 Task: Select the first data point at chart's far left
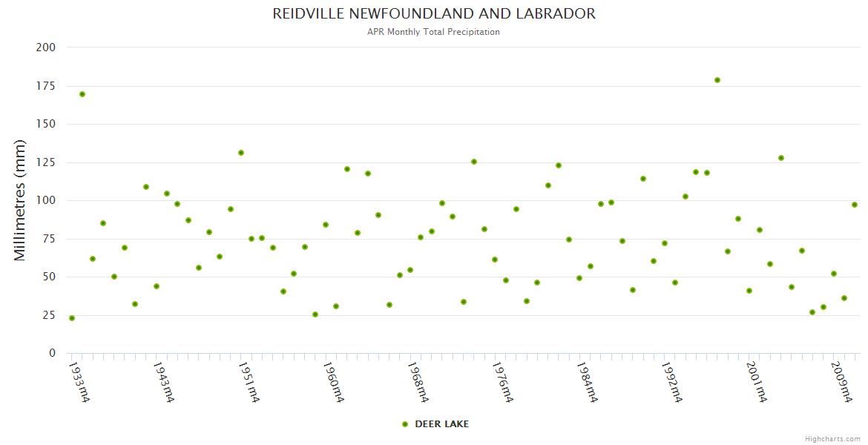tap(72, 318)
